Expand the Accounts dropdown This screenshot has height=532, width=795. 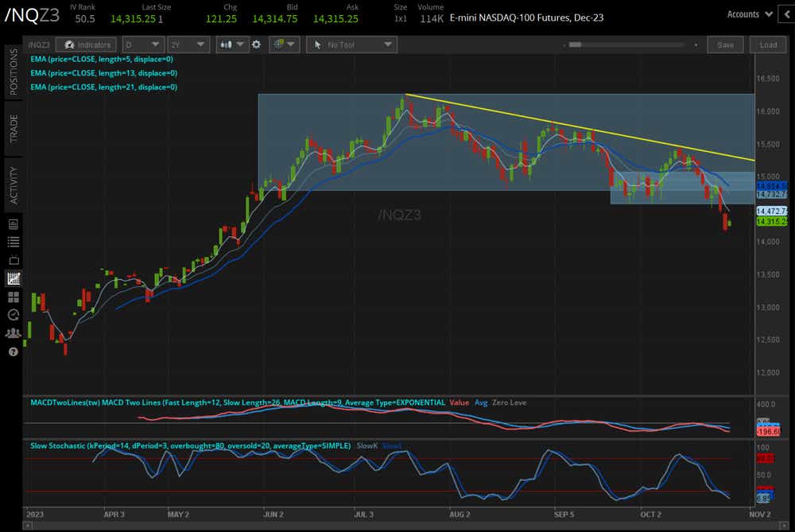[750, 14]
